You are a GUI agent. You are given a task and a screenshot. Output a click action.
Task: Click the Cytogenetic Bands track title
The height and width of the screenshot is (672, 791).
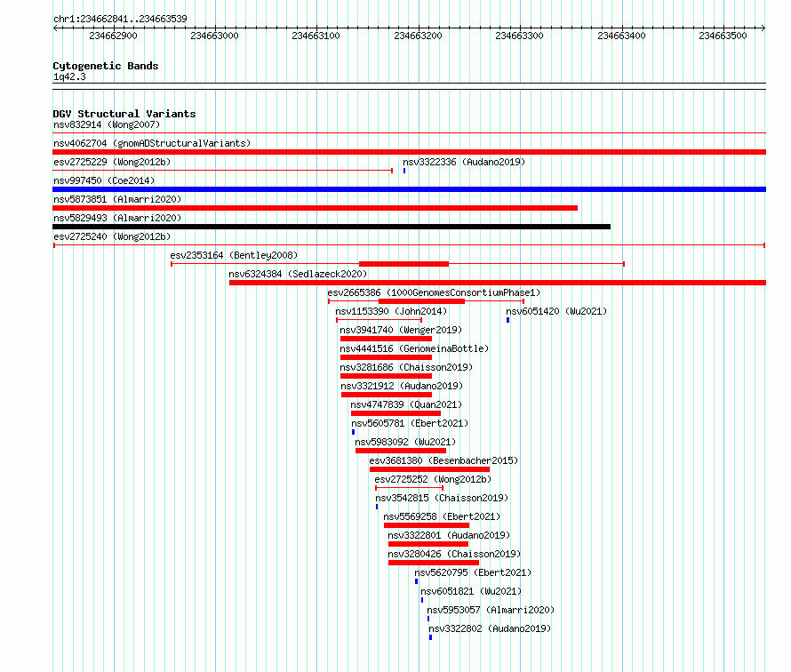coord(106,66)
